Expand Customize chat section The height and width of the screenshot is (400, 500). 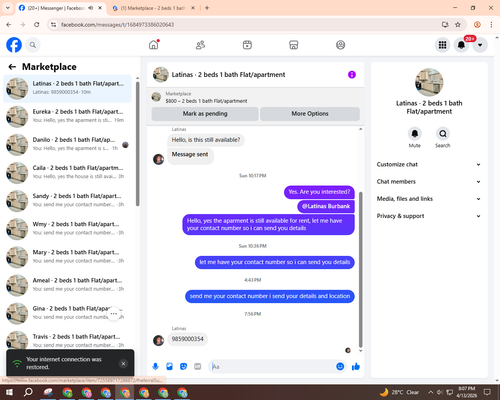pos(429,164)
